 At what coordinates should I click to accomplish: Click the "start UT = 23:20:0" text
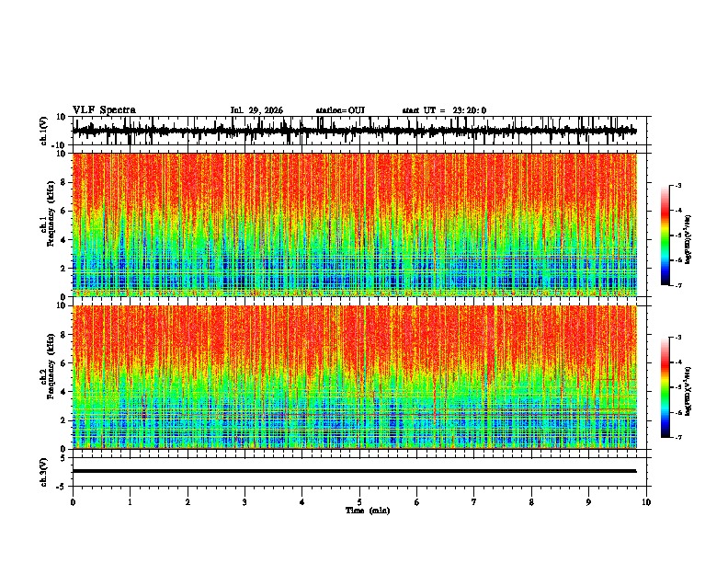click(444, 110)
